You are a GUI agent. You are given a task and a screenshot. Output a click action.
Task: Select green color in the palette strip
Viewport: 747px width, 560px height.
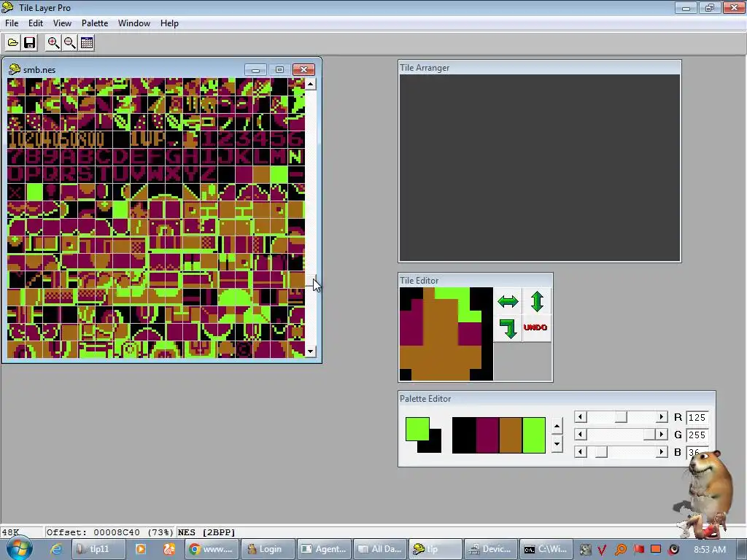pos(533,435)
